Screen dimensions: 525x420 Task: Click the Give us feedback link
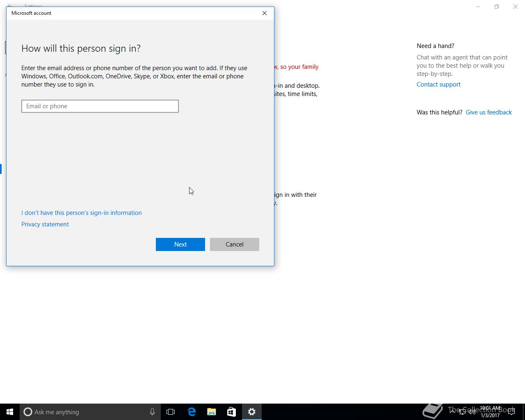(488, 112)
